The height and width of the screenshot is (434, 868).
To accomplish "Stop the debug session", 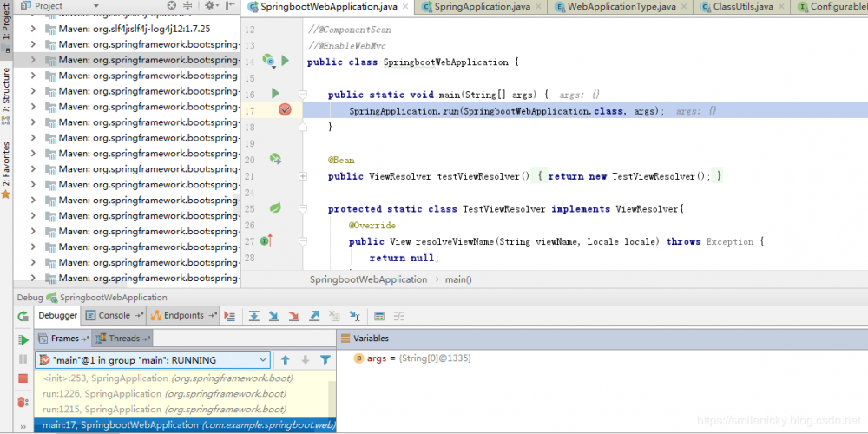I will [23, 378].
